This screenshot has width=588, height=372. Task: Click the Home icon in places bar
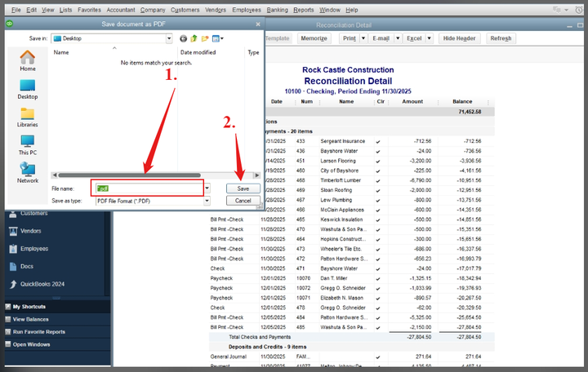(28, 60)
